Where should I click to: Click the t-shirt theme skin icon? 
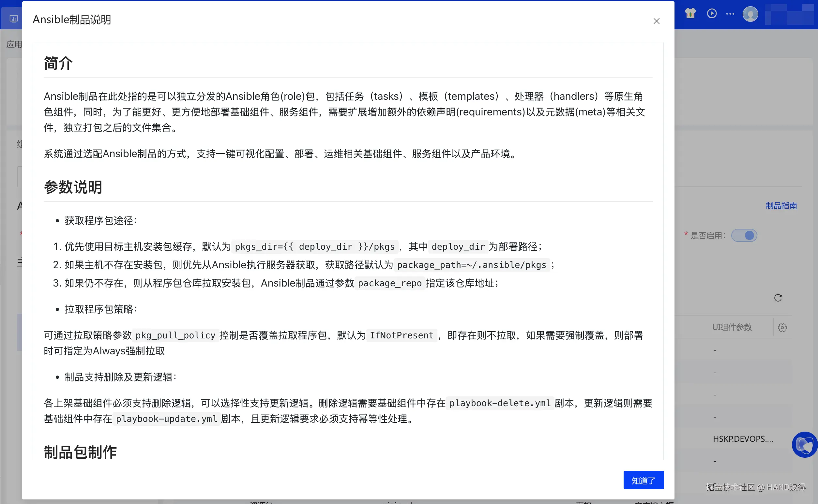click(x=690, y=14)
